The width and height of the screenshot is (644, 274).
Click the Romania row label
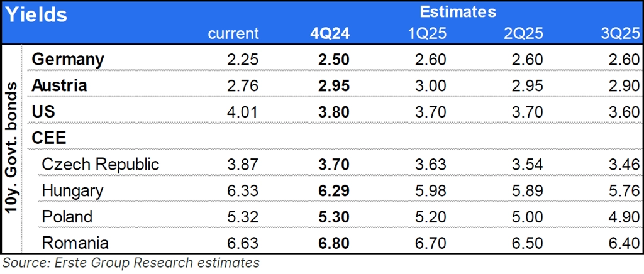click(75, 243)
